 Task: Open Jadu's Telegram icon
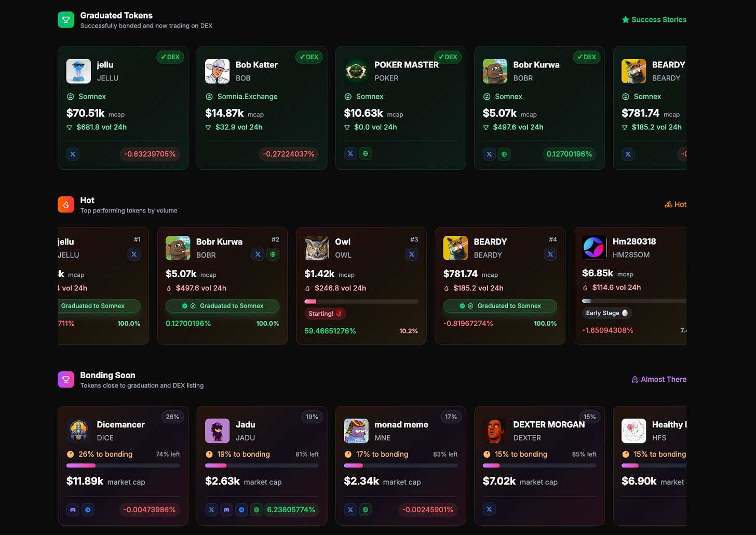click(x=241, y=510)
